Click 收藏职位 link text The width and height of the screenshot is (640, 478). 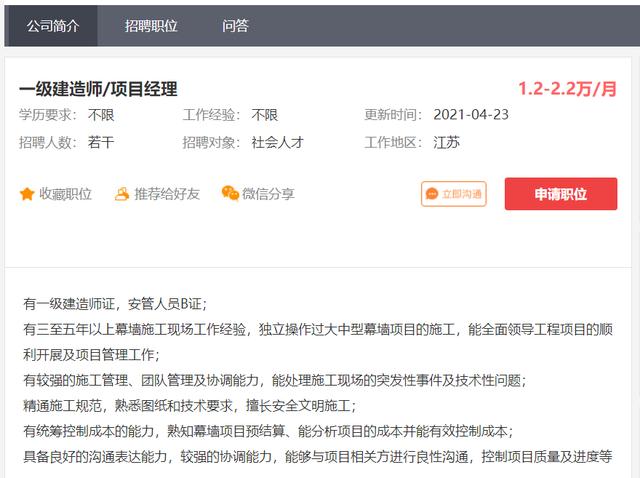click(x=65, y=194)
